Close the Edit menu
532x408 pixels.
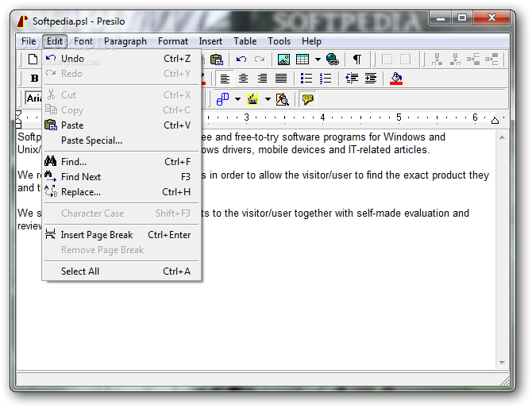click(x=55, y=41)
